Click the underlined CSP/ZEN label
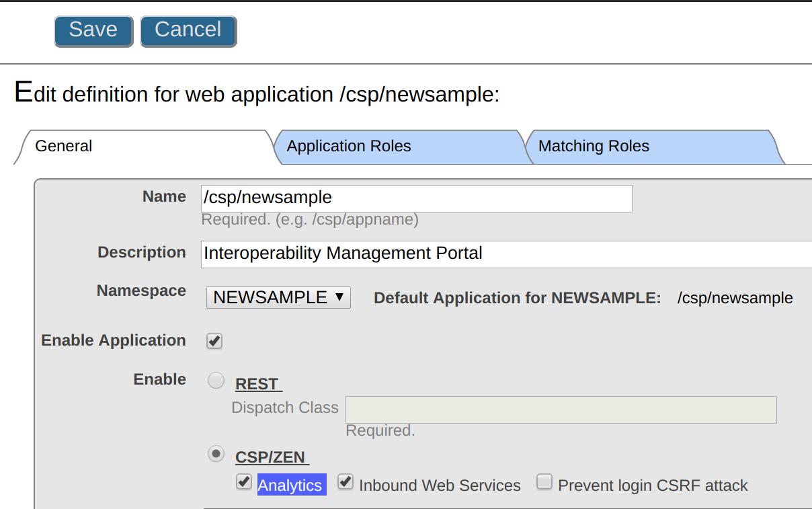Screen dimensions: 812x509 (271, 457)
